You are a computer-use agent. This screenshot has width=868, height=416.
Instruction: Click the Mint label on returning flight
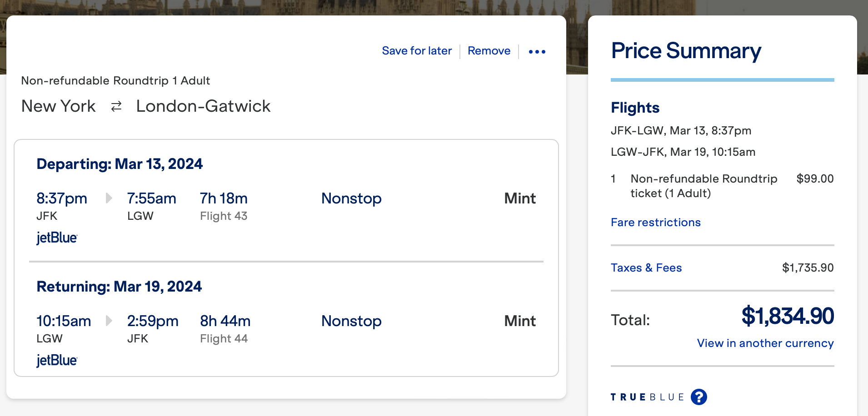pyautogui.click(x=520, y=321)
